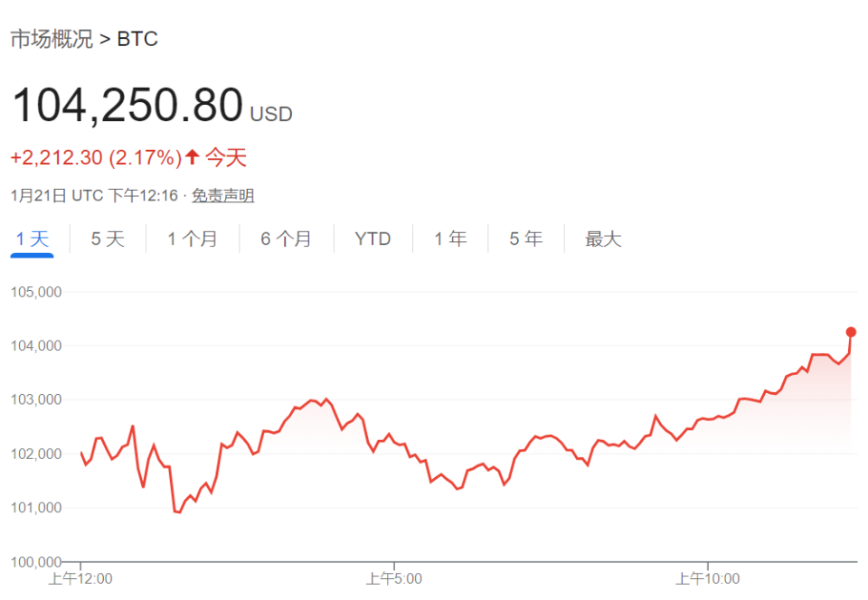Viewport: 868px width, 600px height.
Task: Click the 上午12:00 axis tick label
Action: pyautogui.click(x=80, y=578)
